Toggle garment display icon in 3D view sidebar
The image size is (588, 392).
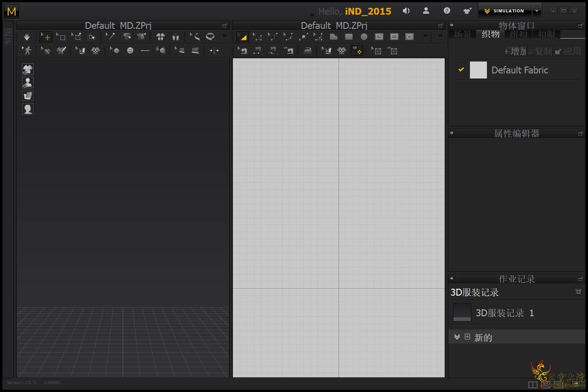pyautogui.click(x=28, y=69)
